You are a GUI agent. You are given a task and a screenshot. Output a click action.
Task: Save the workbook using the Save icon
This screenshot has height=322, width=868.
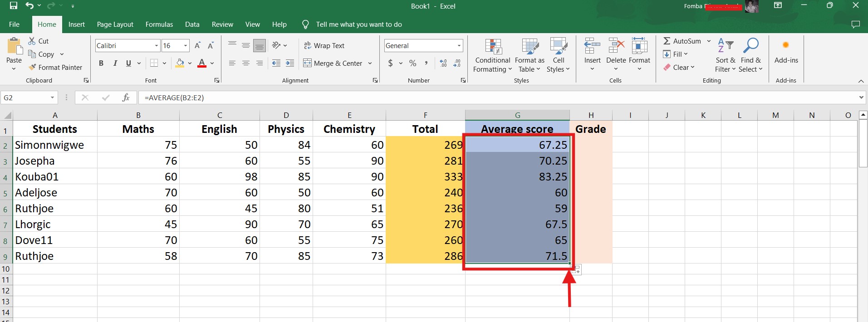(14, 6)
